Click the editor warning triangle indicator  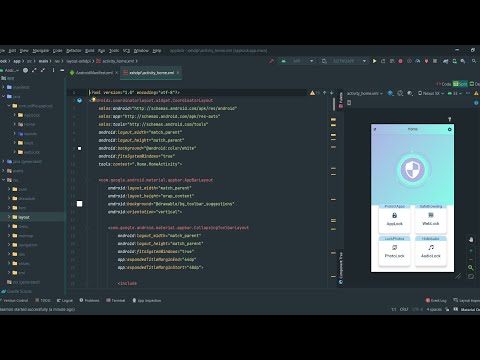[x=312, y=93]
